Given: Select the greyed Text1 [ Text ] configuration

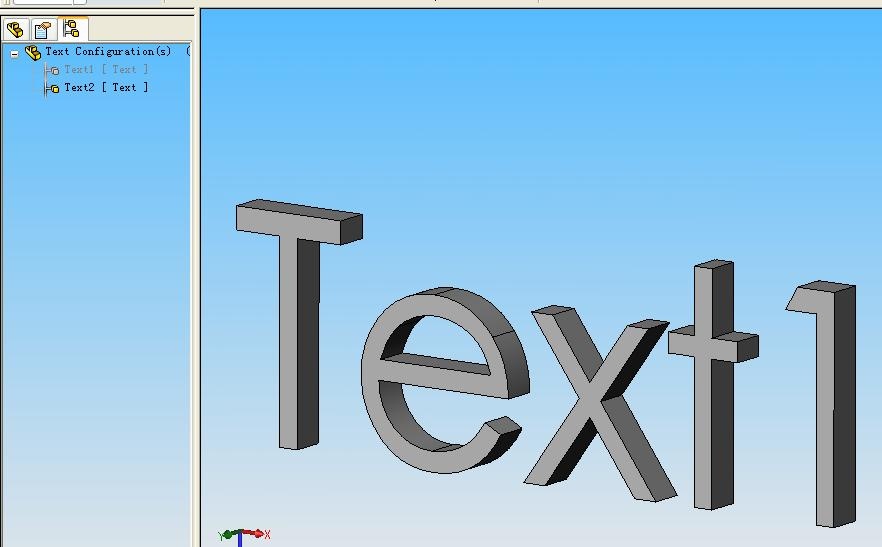Looking at the screenshot, I should coord(106,69).
